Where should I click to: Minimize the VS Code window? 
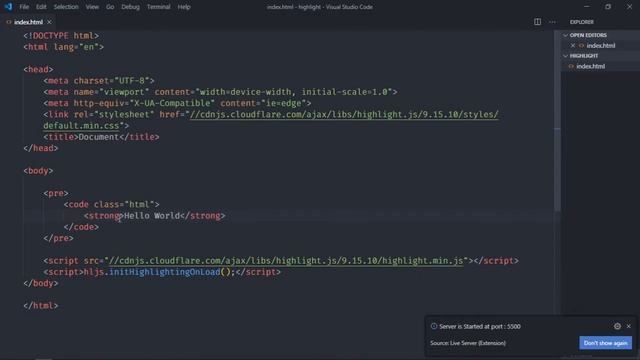587,7
